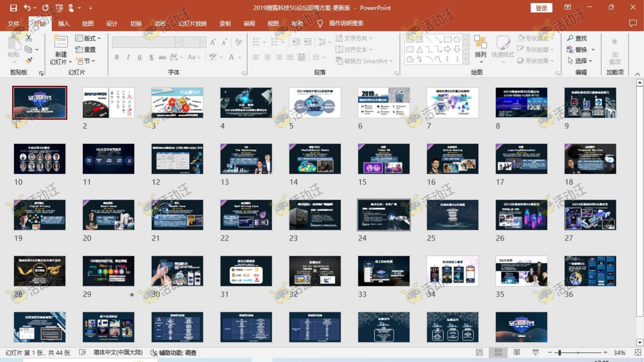Toggle Bold formatting
The image size is (644, 362).
coord(117,57)
